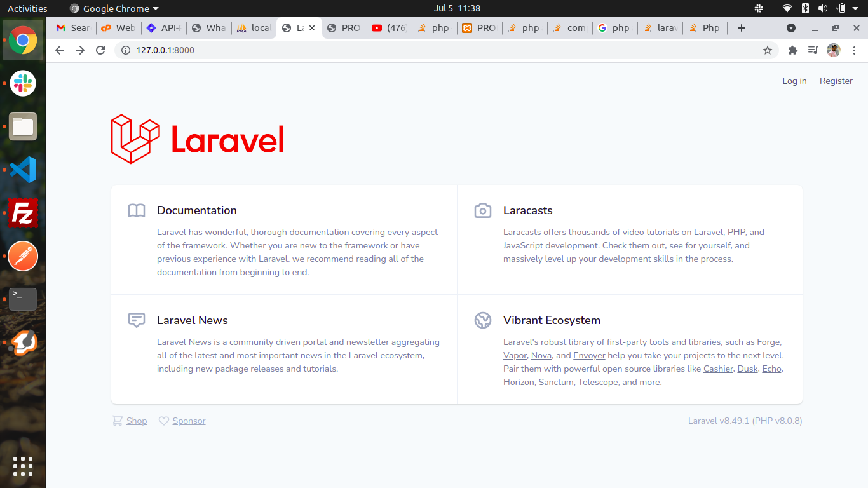Open system volume indicator
Viewport: 868px width, 488px height.
[823, 8]
